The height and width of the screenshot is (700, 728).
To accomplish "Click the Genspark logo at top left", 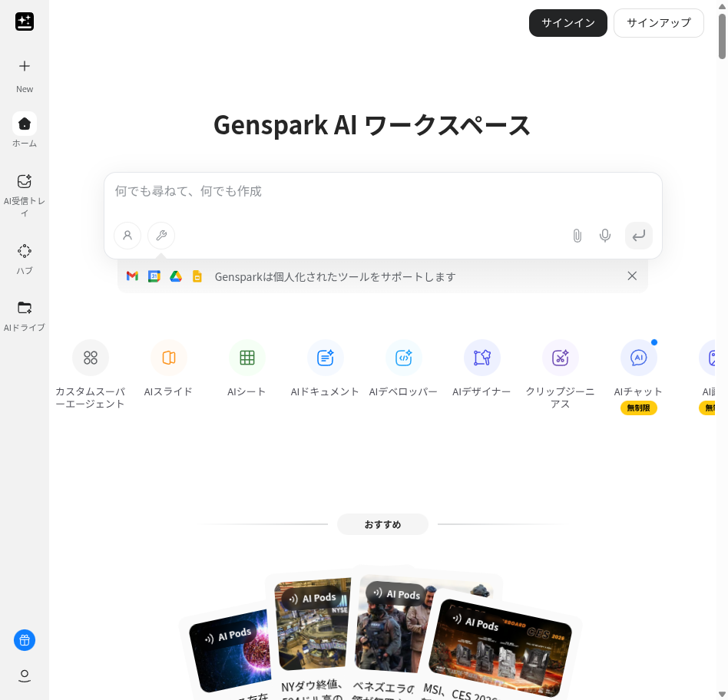I will point(25,21).
